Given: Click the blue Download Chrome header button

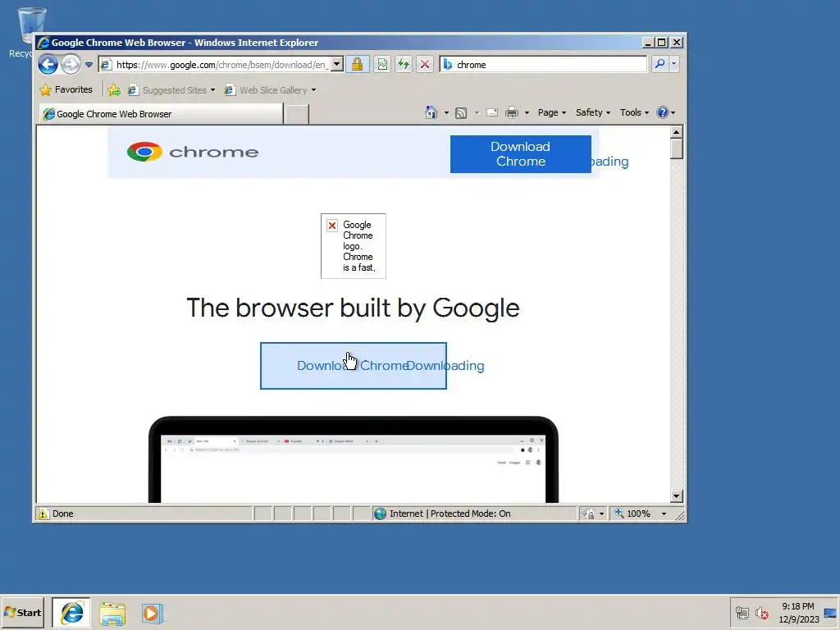Looking at the screenshot, I should tap(521, 154).
